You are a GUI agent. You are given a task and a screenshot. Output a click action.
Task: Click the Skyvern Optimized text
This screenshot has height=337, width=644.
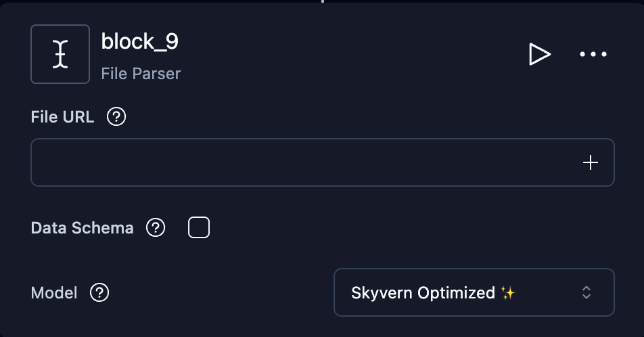tap(423, 293)
